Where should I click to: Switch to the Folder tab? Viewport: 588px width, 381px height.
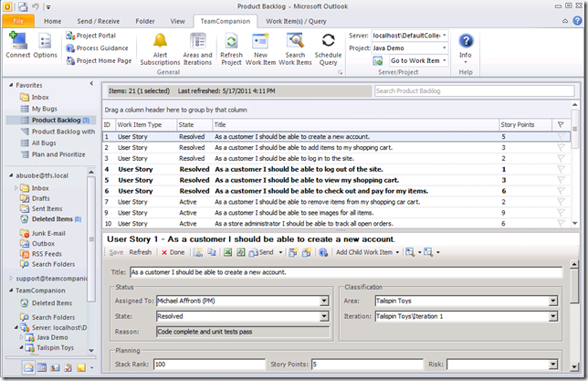145,21
